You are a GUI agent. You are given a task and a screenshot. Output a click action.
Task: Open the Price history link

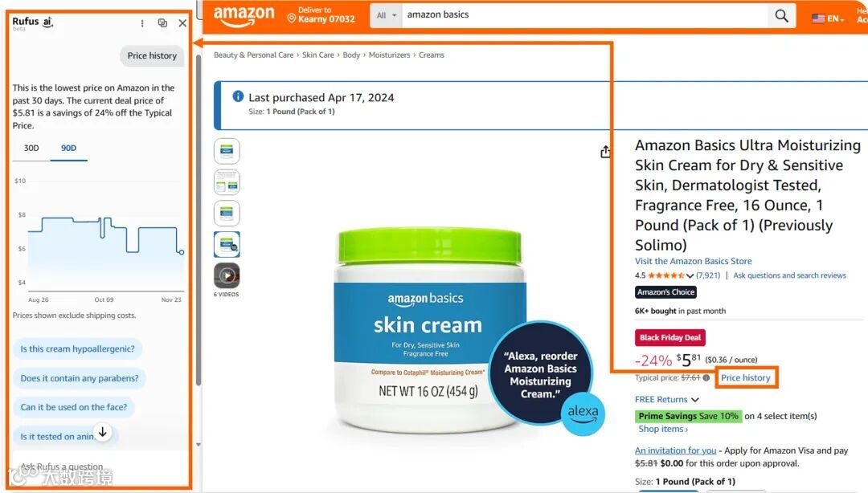click(x=746, y=378)
